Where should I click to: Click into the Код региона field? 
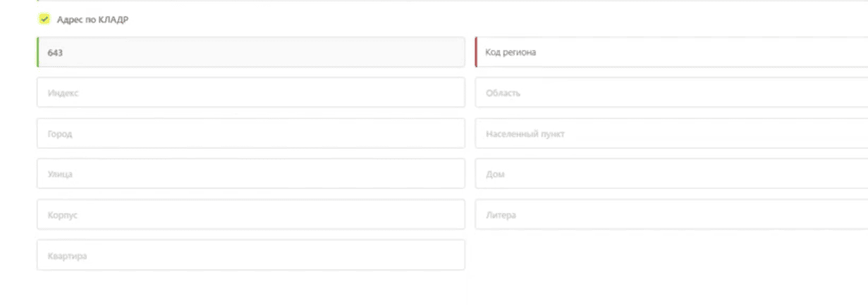tap(671, 52)
